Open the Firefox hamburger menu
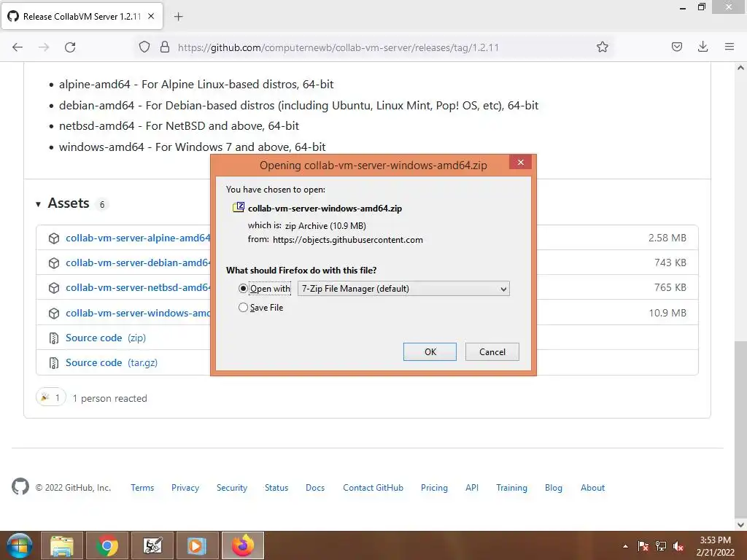 click(729, 47)
